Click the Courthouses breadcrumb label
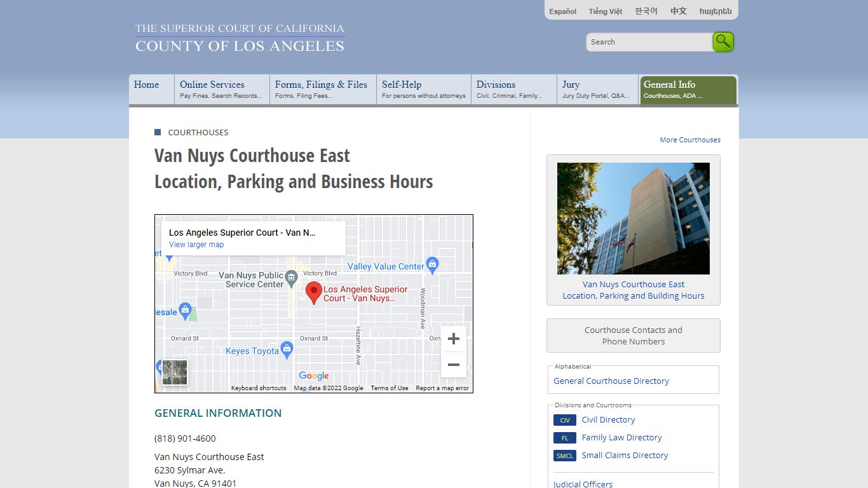Screen dimensions: 868x488 (x=198, y=132)
